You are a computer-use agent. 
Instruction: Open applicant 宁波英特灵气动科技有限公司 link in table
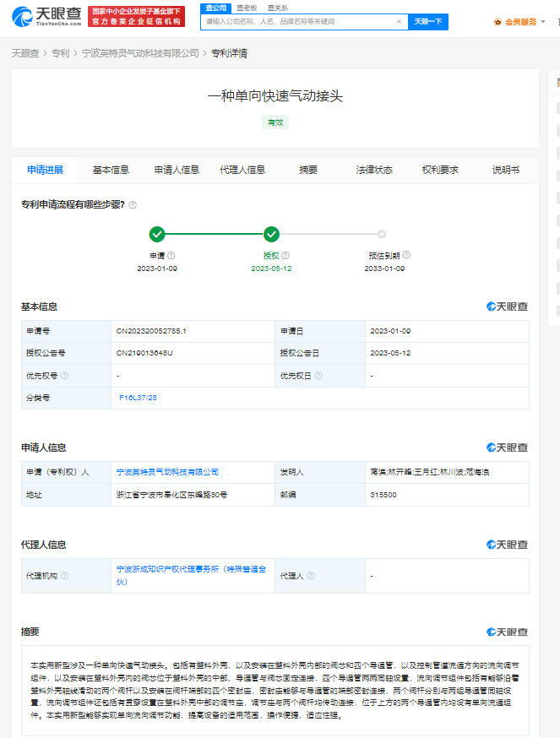coord(167,471)
